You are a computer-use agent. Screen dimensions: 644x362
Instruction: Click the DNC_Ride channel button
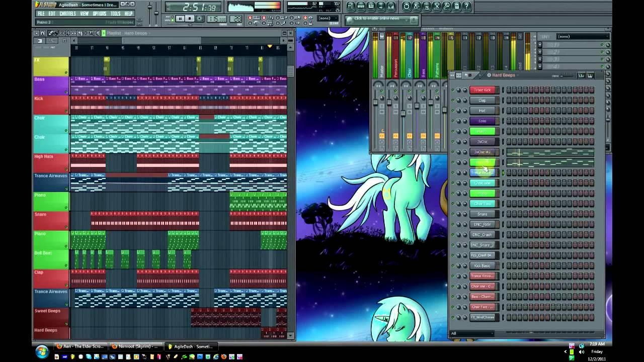pos(482,224)
